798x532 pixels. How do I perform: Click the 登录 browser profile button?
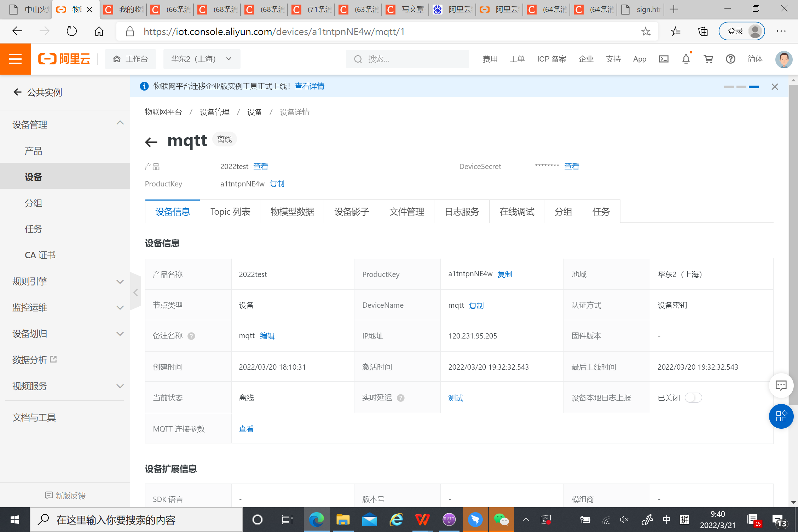(742, 31)
